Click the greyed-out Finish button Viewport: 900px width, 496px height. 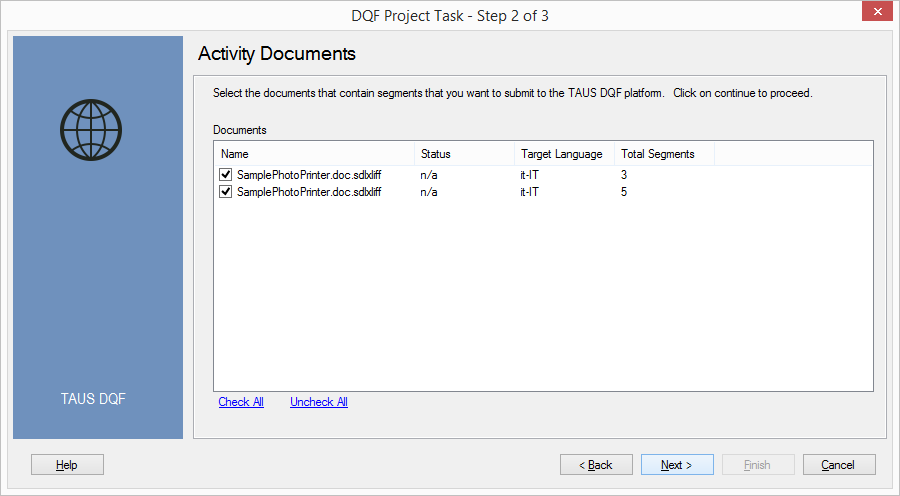pos(758,465)
